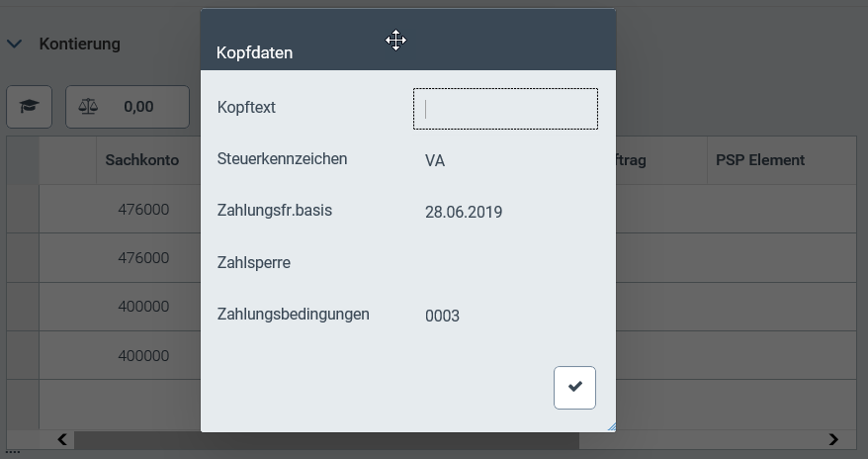Click the Sachkonto column header
The image size is (868, 459).
(142, 160)
